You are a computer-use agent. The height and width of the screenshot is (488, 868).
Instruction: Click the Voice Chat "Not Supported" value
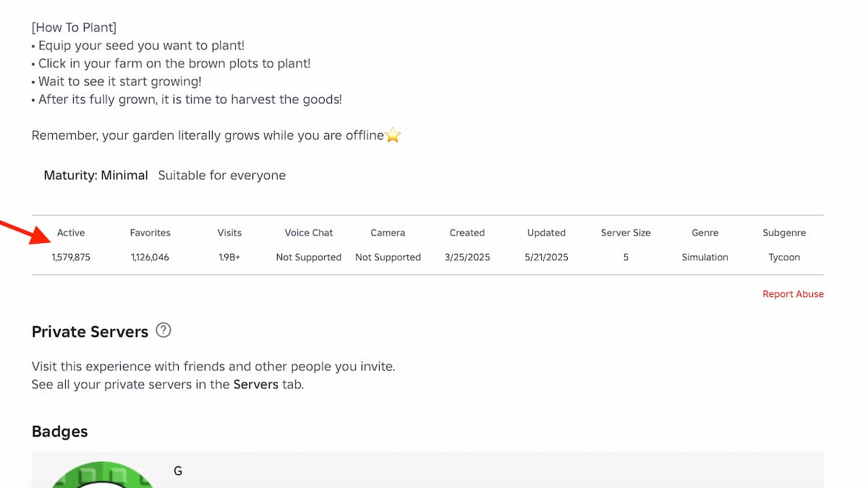coord(309,257)
